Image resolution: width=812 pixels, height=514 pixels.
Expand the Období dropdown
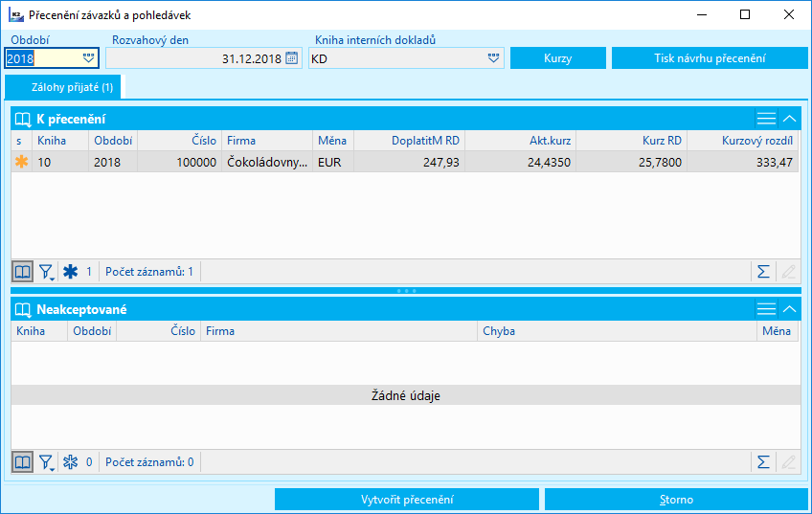point(88,58)
